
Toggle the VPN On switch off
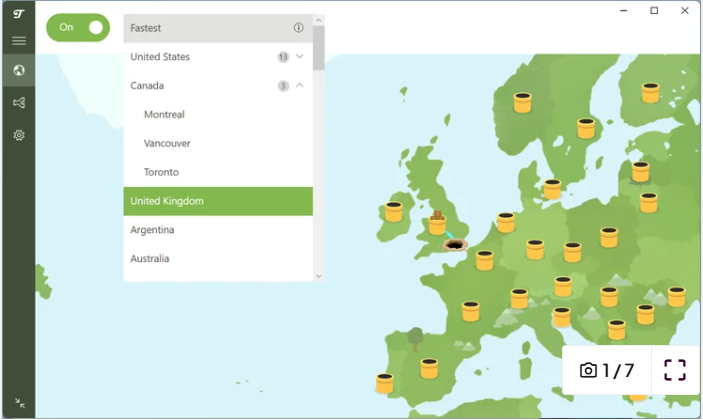(78, 28)
